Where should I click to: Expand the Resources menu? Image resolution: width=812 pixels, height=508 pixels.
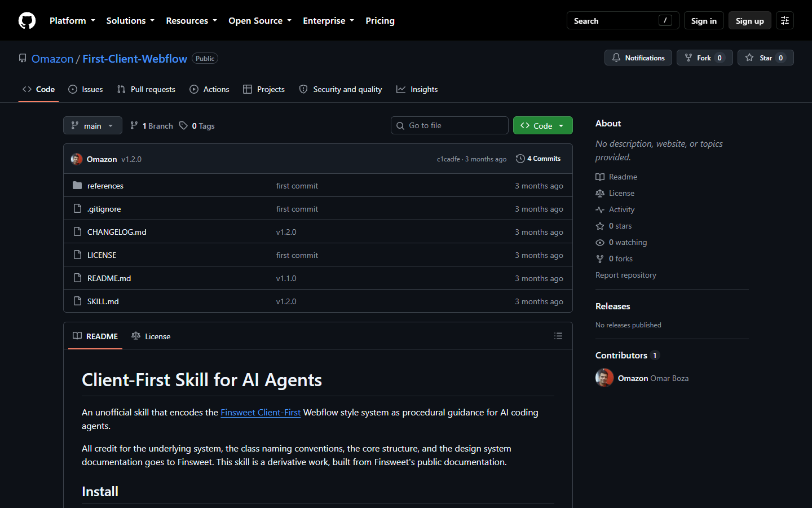[191, 20]
